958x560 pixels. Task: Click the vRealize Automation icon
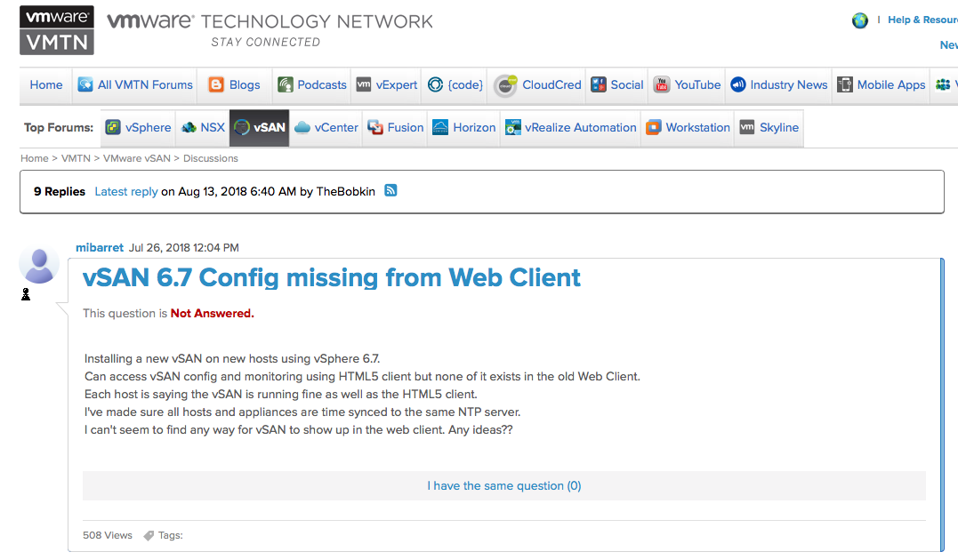513,127
